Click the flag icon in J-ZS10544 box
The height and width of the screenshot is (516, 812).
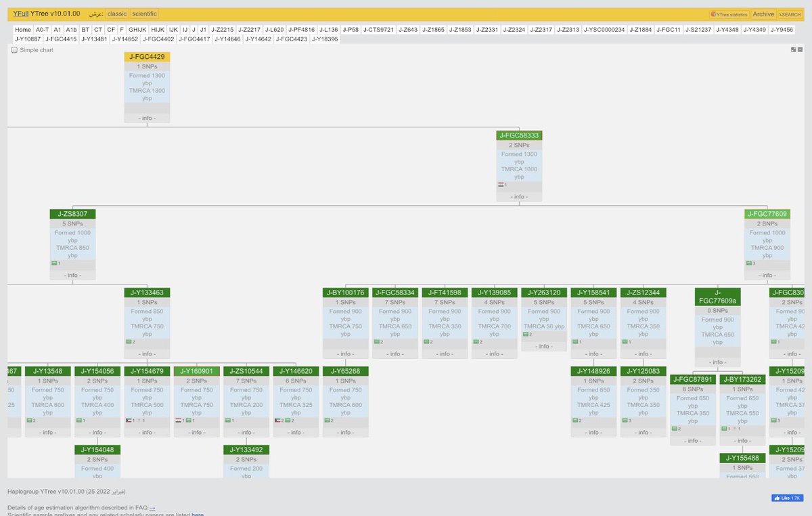(229, 420)
